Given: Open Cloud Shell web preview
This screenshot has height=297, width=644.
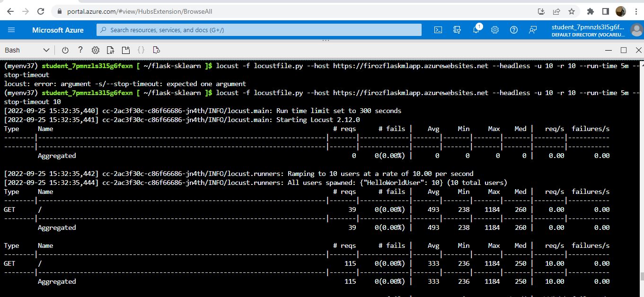Looking at the screenshot, I should (157, 50).
